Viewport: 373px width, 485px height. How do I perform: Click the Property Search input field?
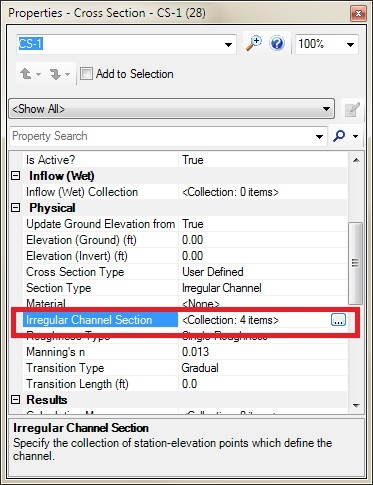click(163, 136)
